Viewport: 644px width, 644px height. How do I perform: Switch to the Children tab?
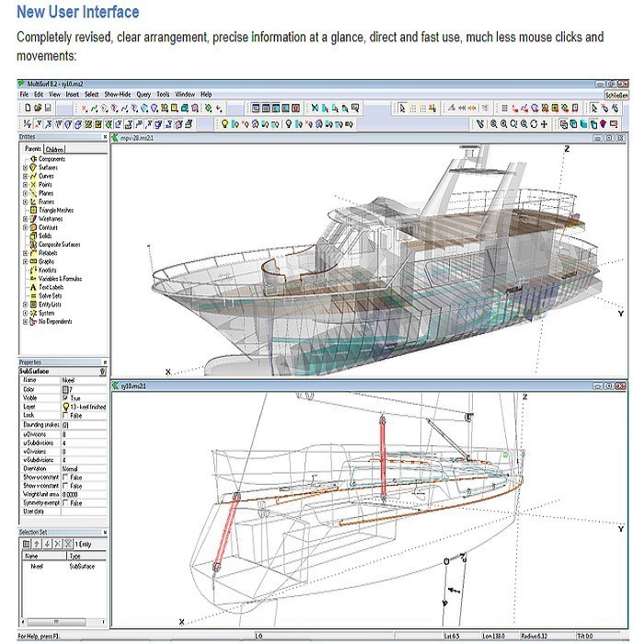tap(54, 149)
